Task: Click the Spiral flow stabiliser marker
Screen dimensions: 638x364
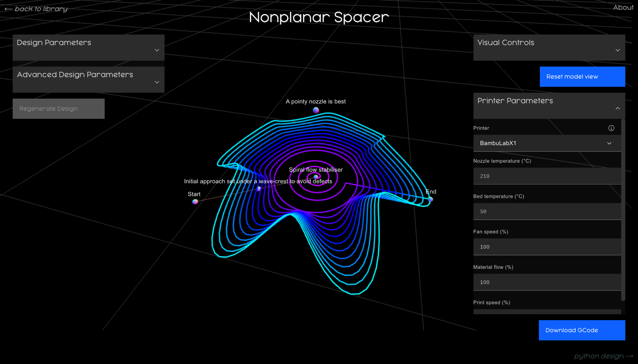Action: (x=316, y=177)
